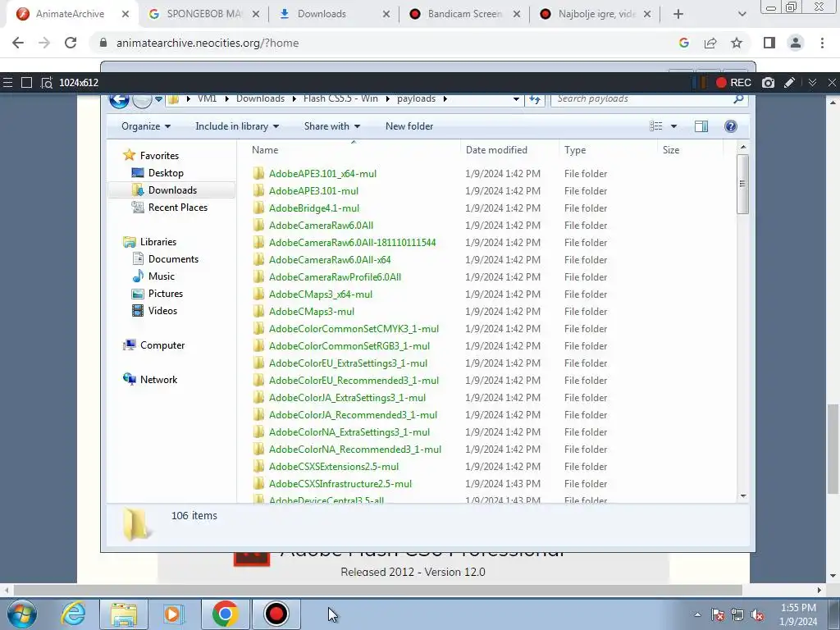Sort by Size column header
840x630 pixels.
pyautogui.click(x=690, y=150)
